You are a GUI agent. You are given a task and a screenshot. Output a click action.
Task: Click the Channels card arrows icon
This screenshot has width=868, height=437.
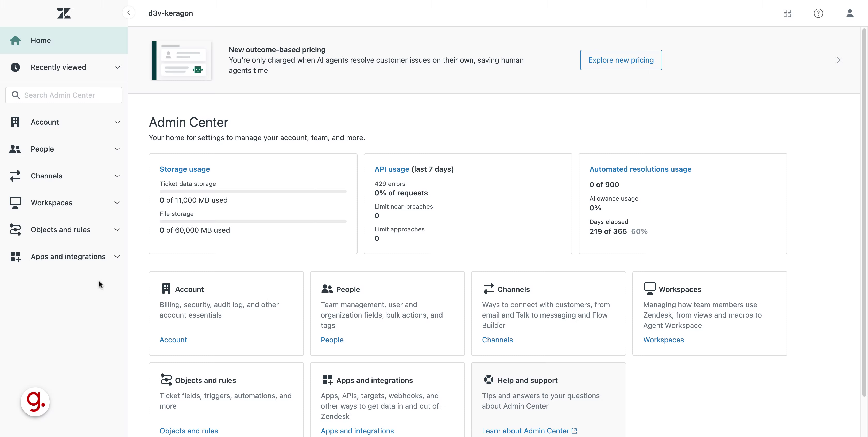(x=488, y=289)
